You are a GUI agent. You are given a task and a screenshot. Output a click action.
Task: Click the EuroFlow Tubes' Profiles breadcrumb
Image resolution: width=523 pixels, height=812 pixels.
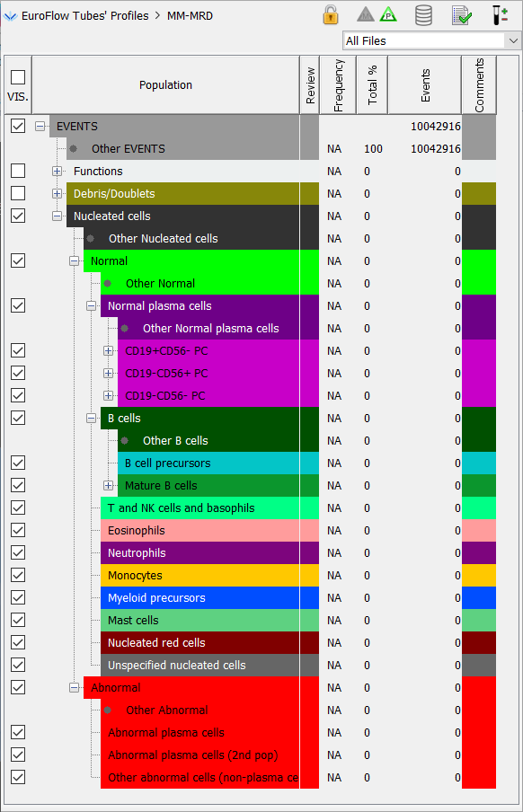tap(85, 16)
